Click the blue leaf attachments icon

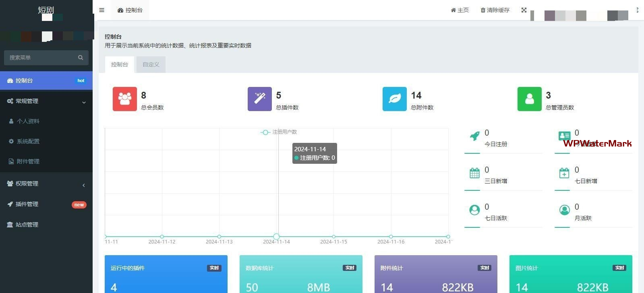(394, 99)
